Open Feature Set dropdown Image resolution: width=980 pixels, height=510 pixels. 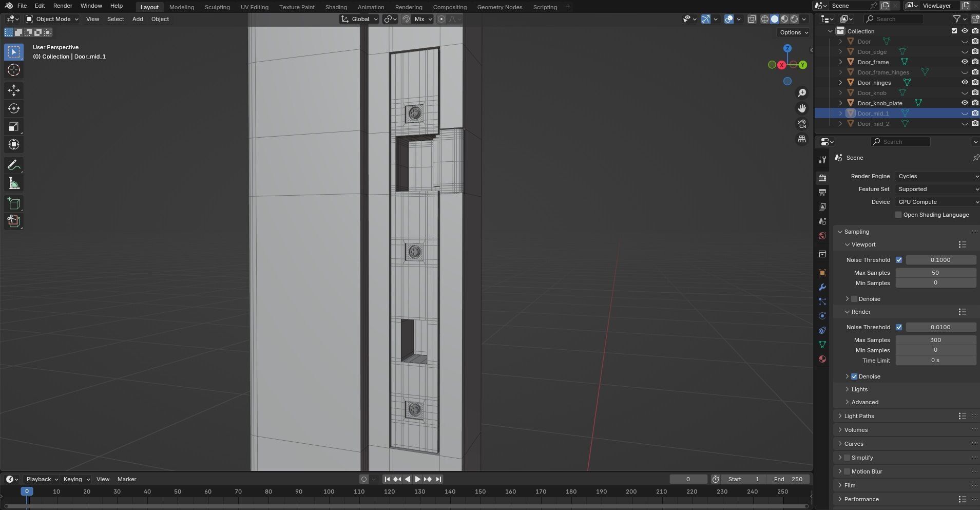coord(937,189)
